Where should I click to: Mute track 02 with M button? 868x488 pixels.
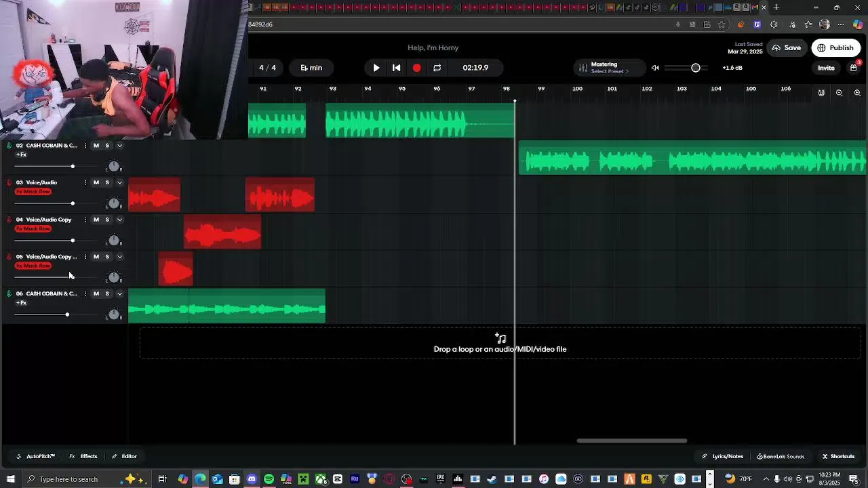point(96,146)
